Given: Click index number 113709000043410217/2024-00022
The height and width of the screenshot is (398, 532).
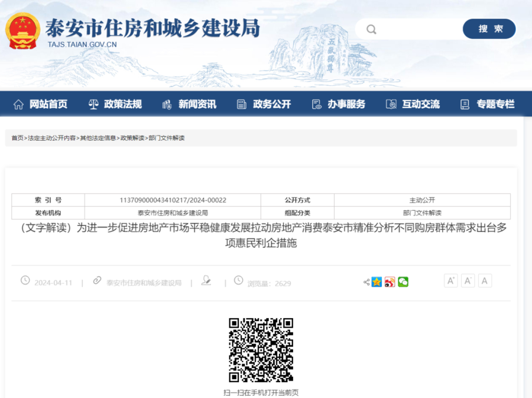Looking at the screenshot, I should tap(173, 200).
